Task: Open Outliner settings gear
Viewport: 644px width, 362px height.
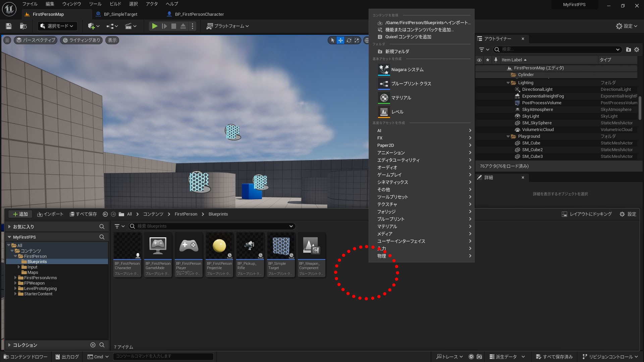Action: coord(637,50)
